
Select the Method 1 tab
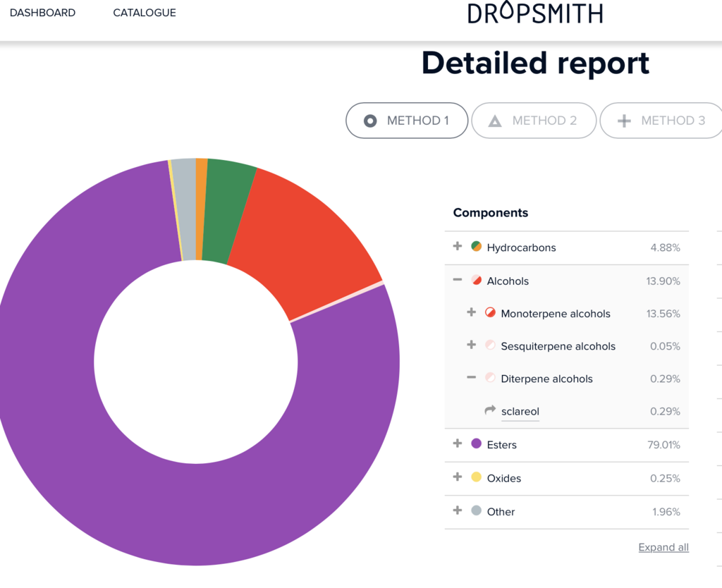[x=407, y=121]
